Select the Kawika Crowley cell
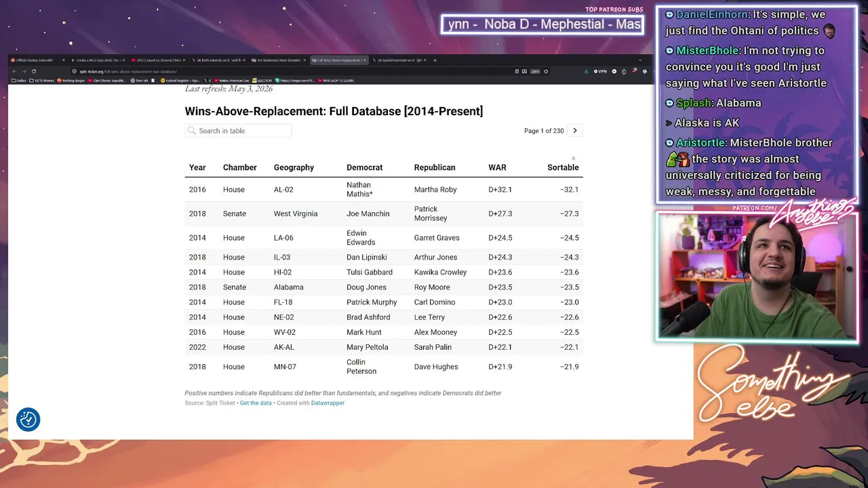 [x=441, y=272]
